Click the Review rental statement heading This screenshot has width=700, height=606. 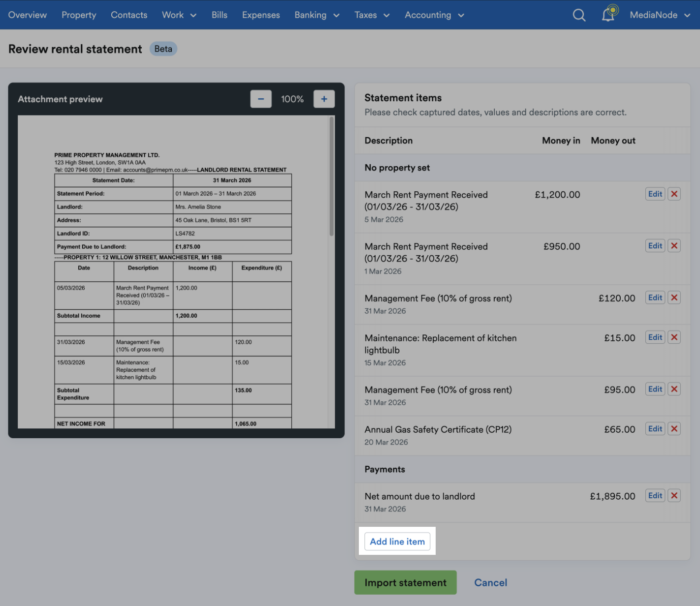click(75, 49)
